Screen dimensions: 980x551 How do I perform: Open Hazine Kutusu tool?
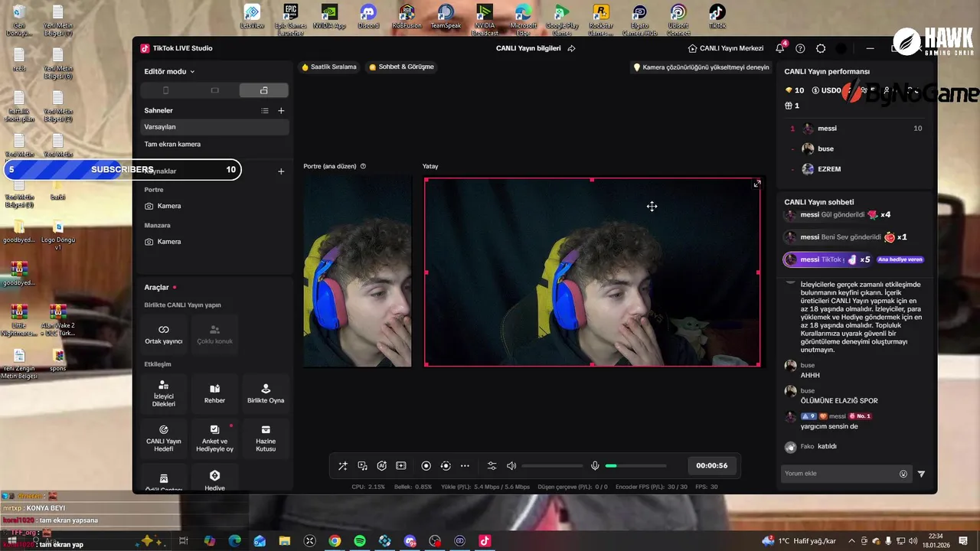click(266, 439)
